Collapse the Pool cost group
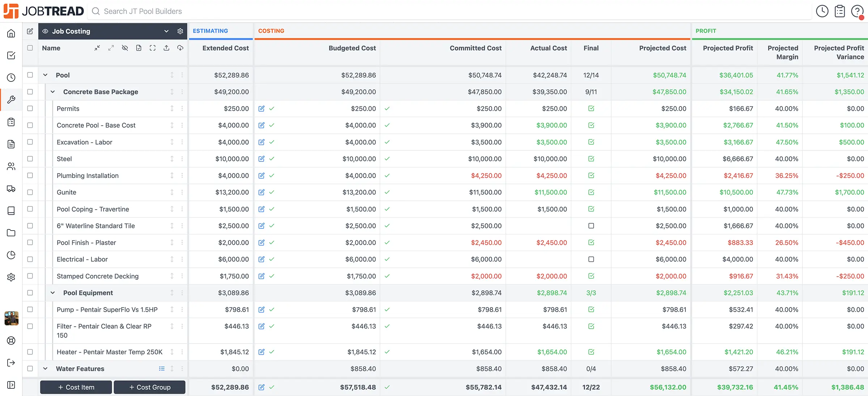The width and height of the screenshot is (868, 396). (45, 75)
